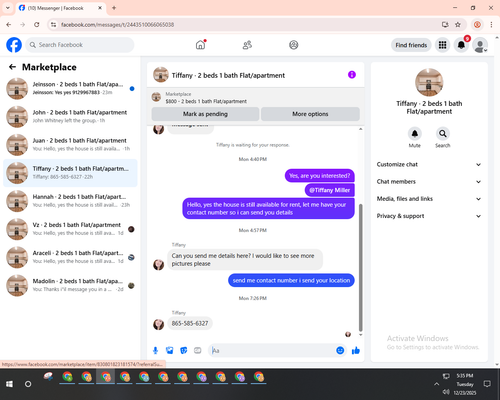Select the Tiffany conversation in the list
This screenshot has width=500, height=400.
[x=70, y=173]
